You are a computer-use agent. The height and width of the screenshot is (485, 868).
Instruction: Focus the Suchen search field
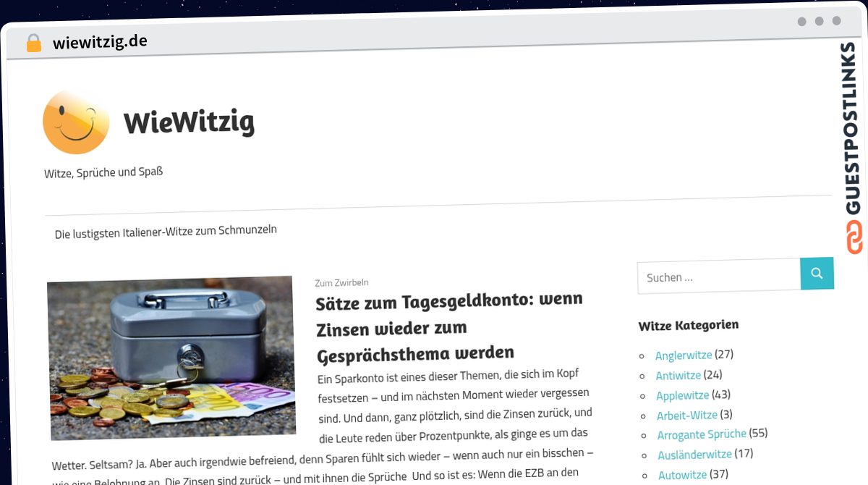pos(719,277)
